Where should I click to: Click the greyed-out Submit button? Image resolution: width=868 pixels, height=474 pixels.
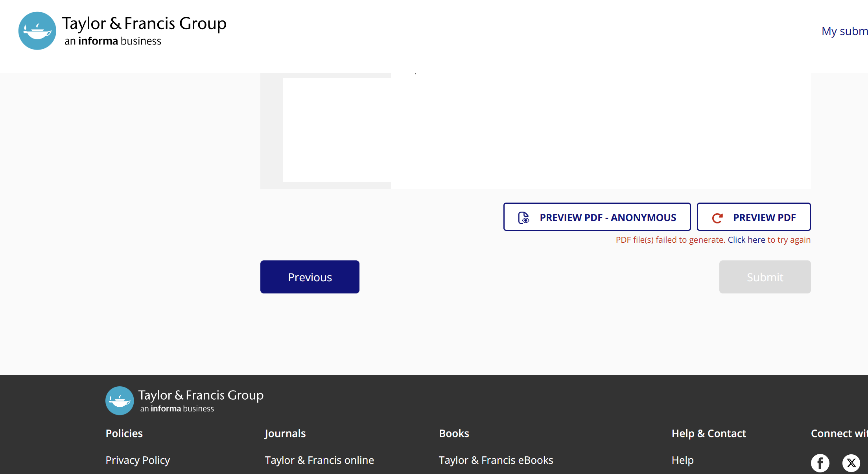(765, 277)
